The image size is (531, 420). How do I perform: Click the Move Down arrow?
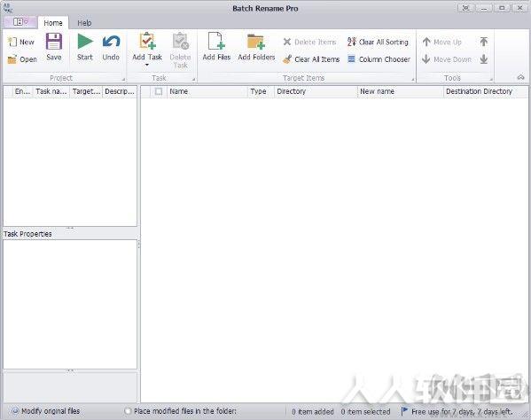tap(426, 59)
